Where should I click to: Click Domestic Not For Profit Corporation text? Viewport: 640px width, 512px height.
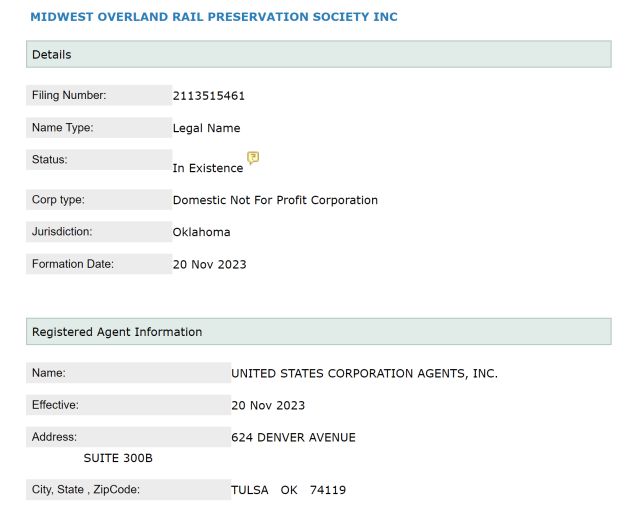(x=275, y=200)
